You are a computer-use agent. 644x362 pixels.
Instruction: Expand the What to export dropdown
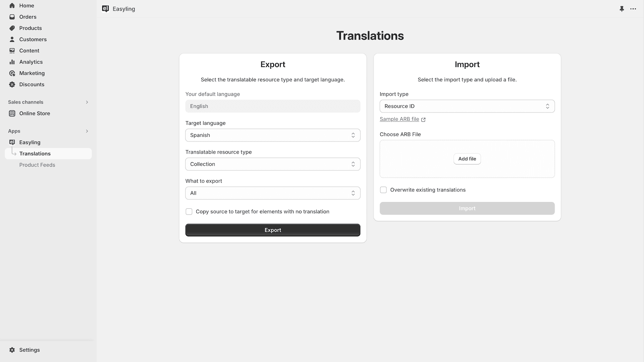click(x=272, y=193)
